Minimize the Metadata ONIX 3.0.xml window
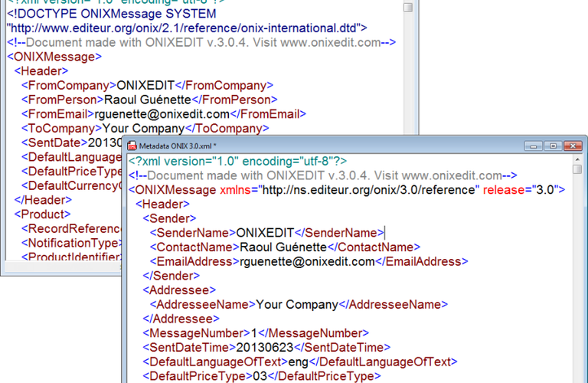Image resolution: width=588 pixels, height=383 pixels. coord(533,146)
